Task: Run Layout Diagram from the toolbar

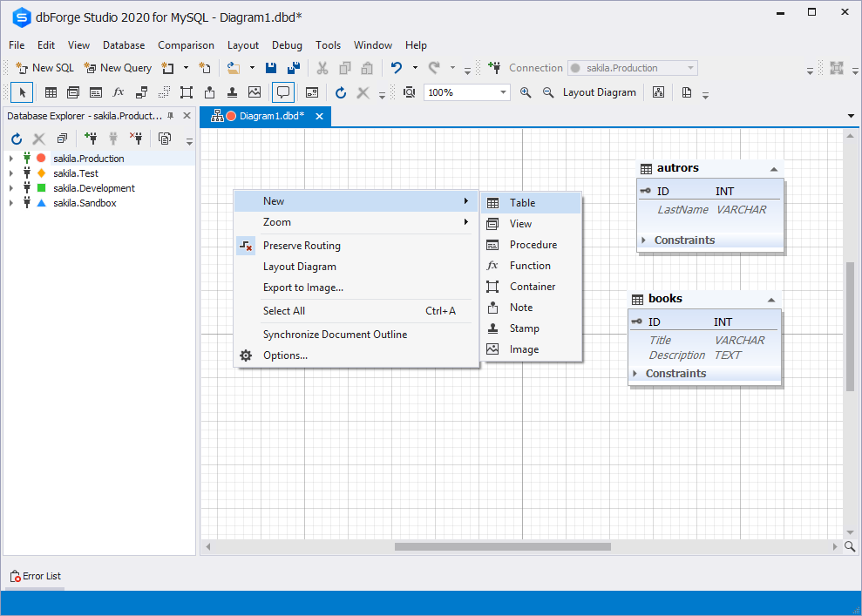Action: click(600, 92)
